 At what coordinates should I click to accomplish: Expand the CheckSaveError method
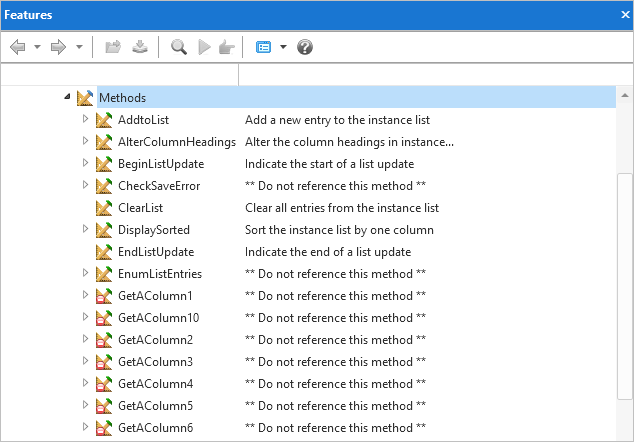(x=85, y=185)
